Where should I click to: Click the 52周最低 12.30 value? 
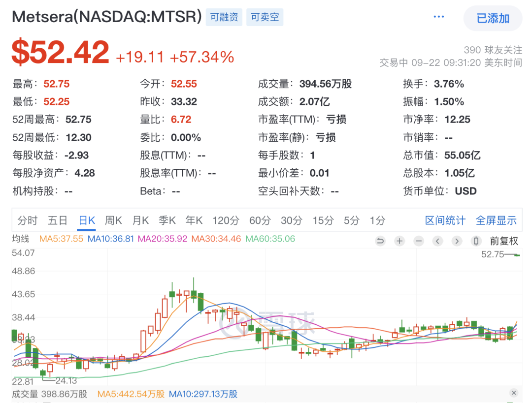(x=78, y=137)
